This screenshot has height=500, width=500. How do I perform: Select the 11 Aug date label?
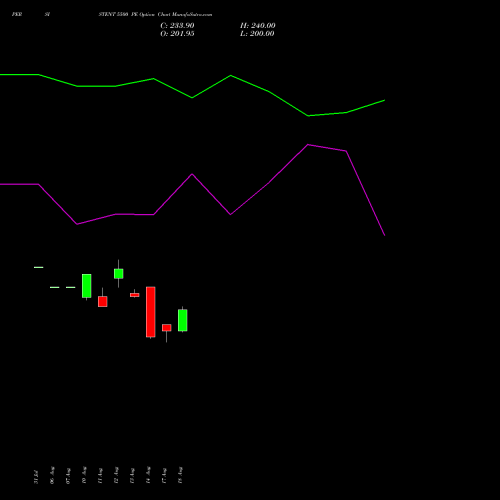tap(100, 476)
